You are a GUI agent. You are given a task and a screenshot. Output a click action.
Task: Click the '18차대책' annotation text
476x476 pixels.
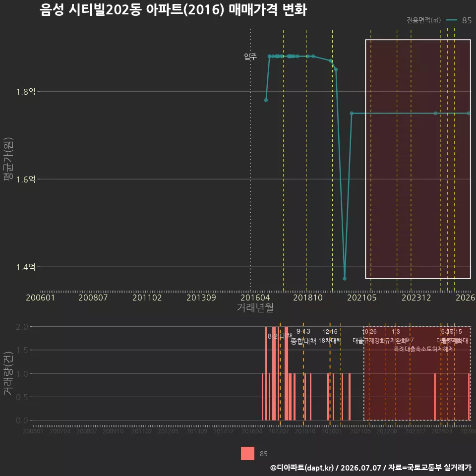point(330,341)
